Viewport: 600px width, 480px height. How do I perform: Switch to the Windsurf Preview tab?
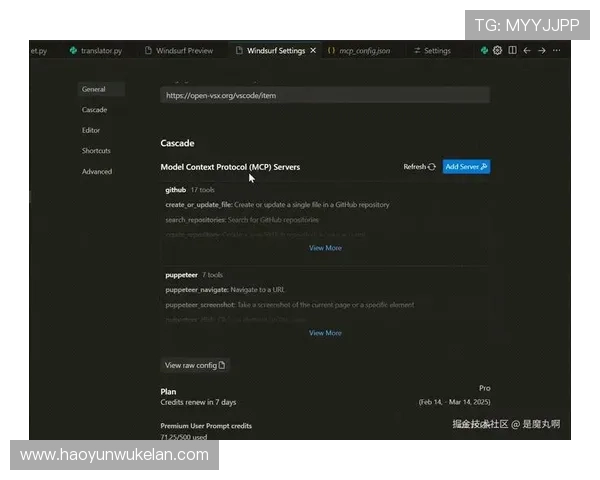click(179, 50)
